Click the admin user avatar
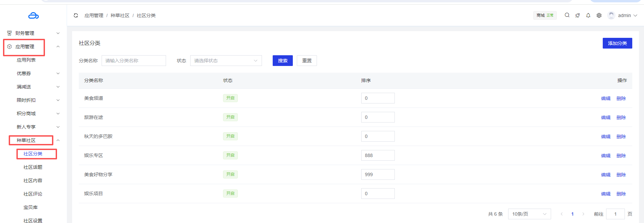This screenshot has width=644, height=223. (611, 15)
